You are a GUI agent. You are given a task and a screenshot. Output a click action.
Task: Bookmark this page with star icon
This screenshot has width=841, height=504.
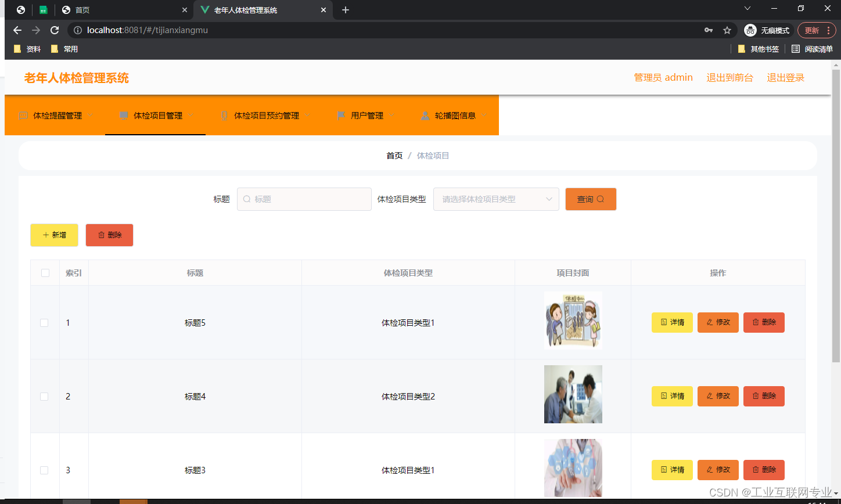pos(727,30)
